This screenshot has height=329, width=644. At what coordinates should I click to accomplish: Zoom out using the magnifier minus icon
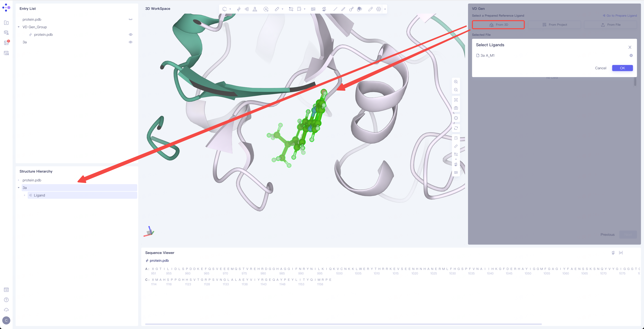pyautogui.click(x=456, y=90)
